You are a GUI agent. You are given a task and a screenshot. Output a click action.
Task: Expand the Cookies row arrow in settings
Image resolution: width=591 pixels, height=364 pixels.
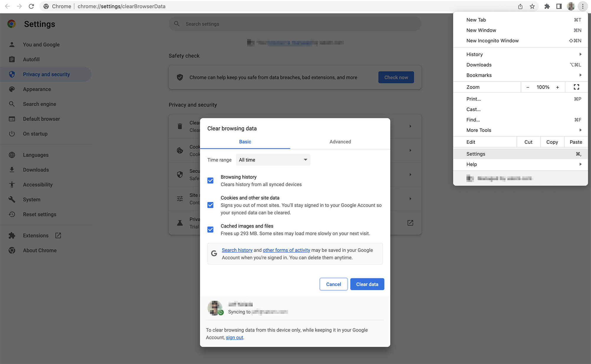coord(410,151)
